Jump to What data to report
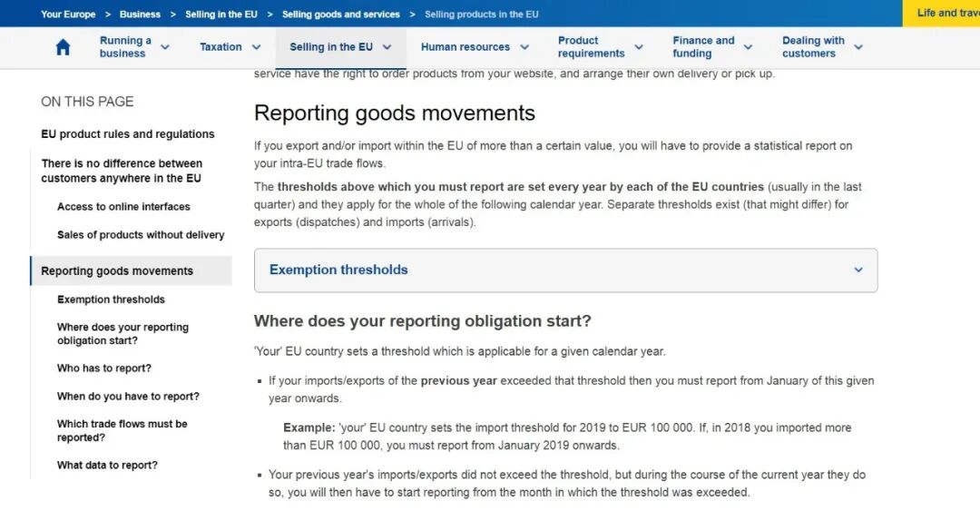Viewport: 980px width, 511px height. pos(107,466)
